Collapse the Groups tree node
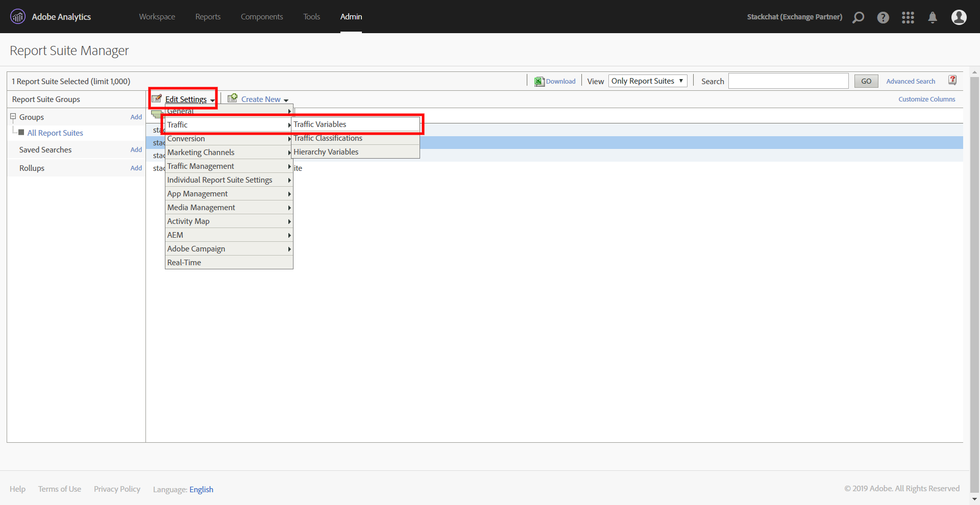 click(x=13, y=117)
